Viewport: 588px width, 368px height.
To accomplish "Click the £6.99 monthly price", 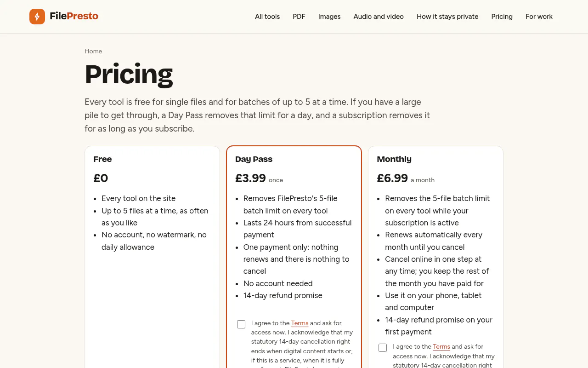I will 392,178.
